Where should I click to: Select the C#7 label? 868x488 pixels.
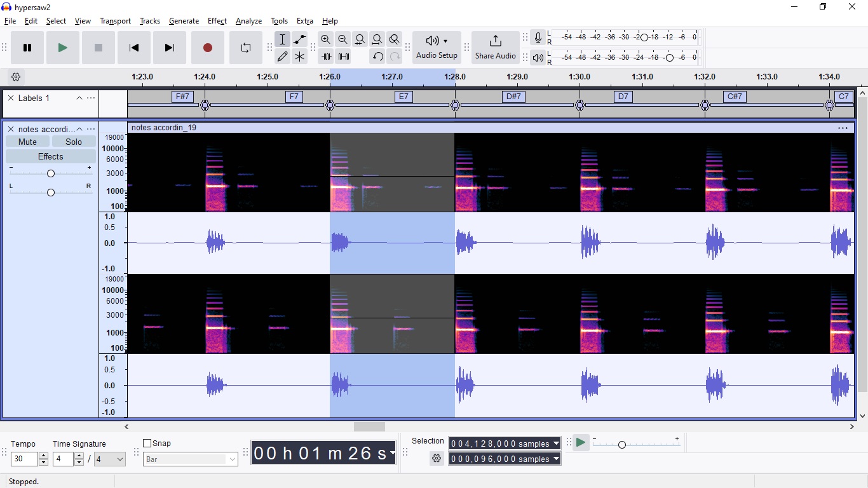pos(734,97)
